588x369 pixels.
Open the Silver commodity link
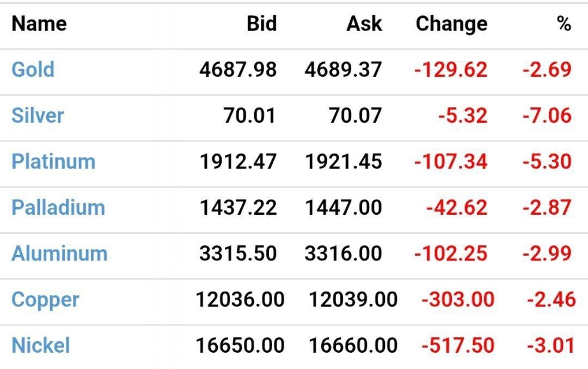[x=38, y=115]
